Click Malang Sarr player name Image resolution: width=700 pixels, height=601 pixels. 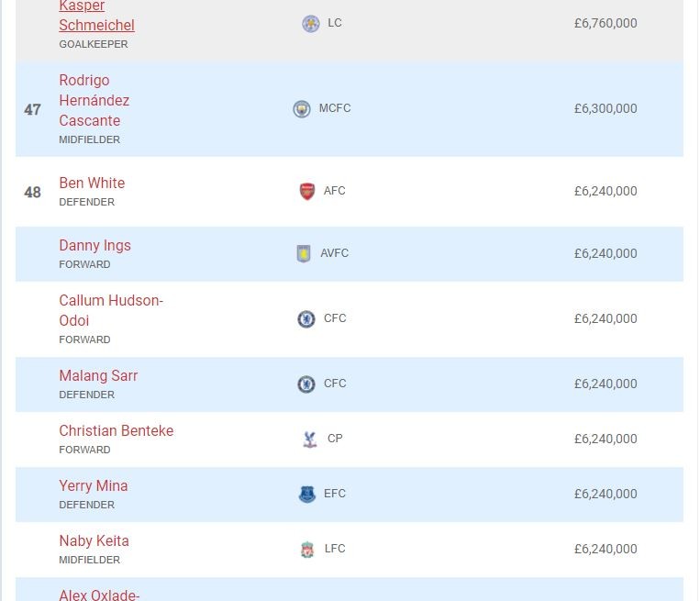pos(98,375)
